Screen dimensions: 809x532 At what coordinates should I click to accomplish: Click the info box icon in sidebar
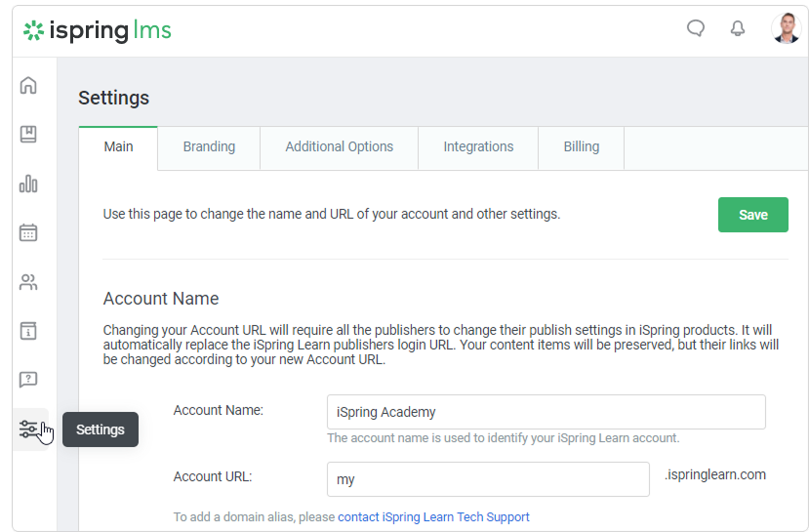(28, 331)
